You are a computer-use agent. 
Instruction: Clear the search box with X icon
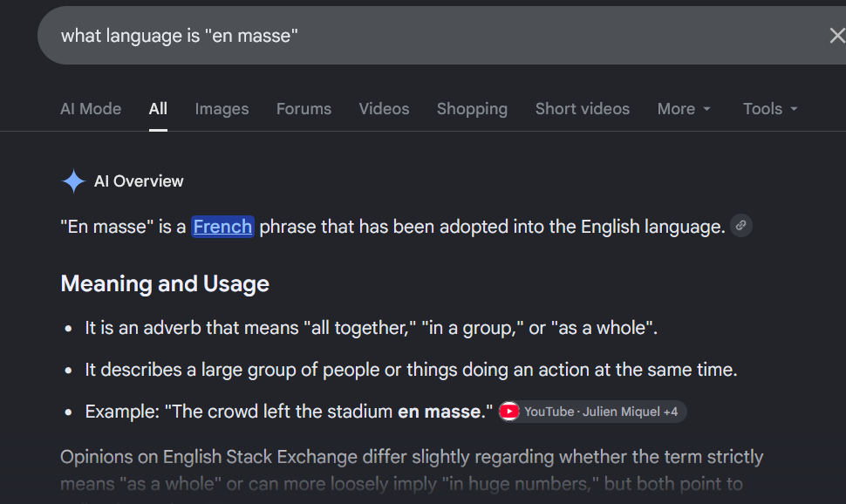coord(836,36)
